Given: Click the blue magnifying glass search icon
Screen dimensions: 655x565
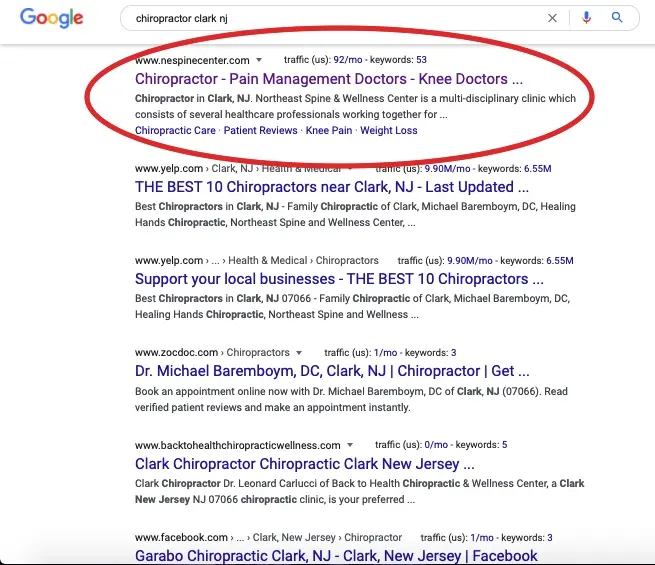Looking at the screenshot, I should point(617,18).
